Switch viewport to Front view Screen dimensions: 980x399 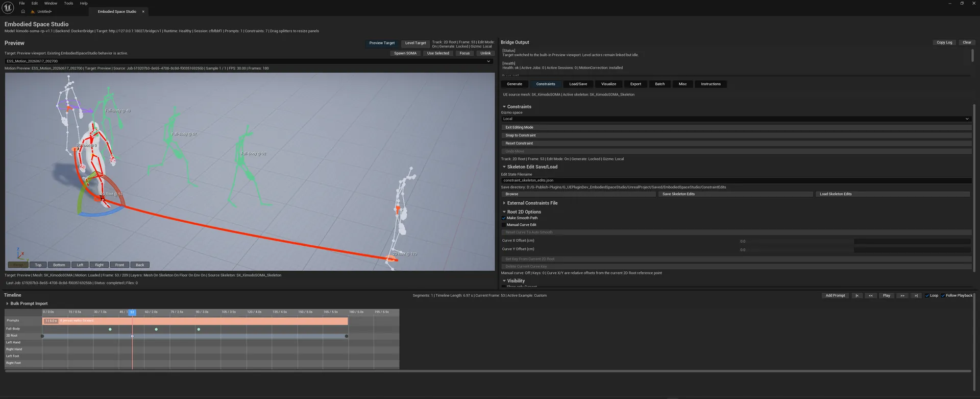119,265
